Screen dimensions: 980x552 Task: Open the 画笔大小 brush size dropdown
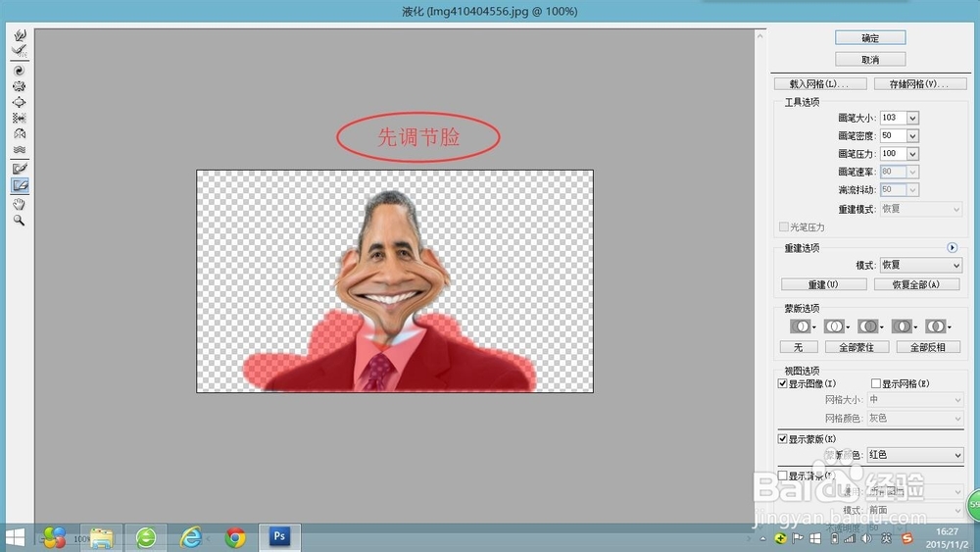click(x=912, y=118)
